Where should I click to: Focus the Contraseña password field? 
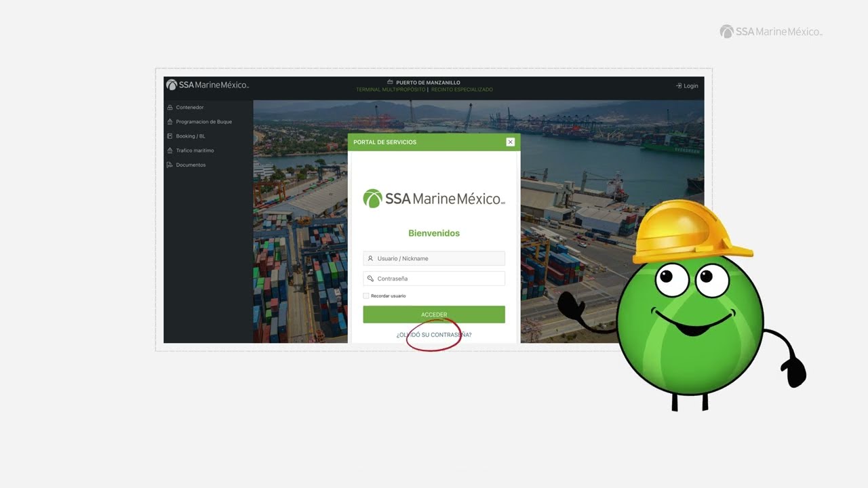434,279
